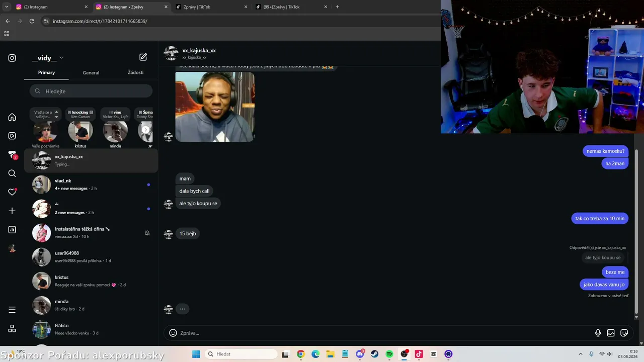Switch to the General inbox tab
The height and width of the screenshot is (362, 644).
click(x=91, y=72)
